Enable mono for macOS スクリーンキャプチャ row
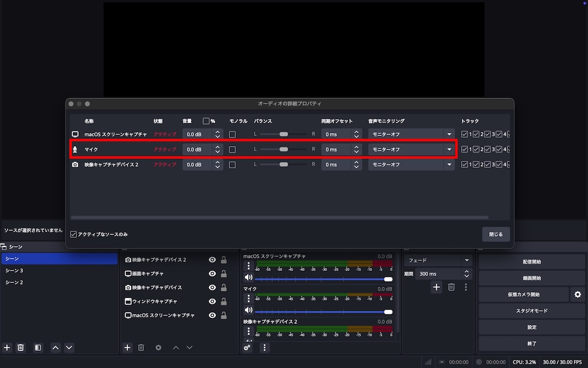This screenshot has height=368, width=588. pos(232,134)
